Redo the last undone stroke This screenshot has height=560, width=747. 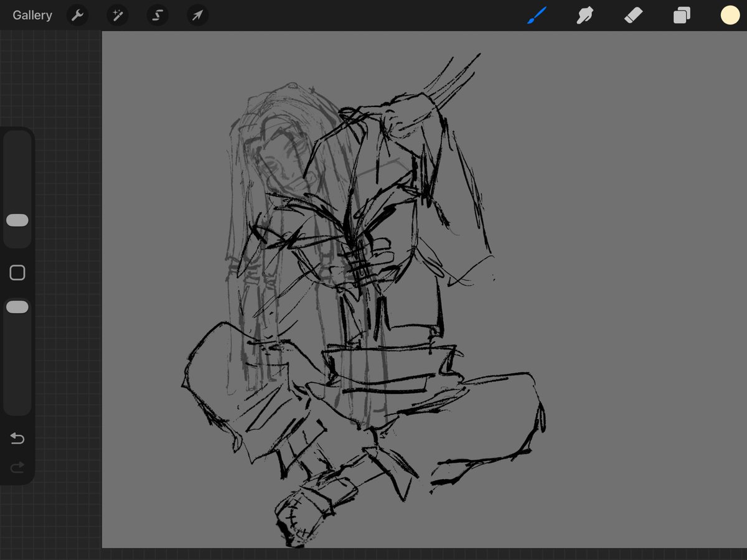pos(17,467)
